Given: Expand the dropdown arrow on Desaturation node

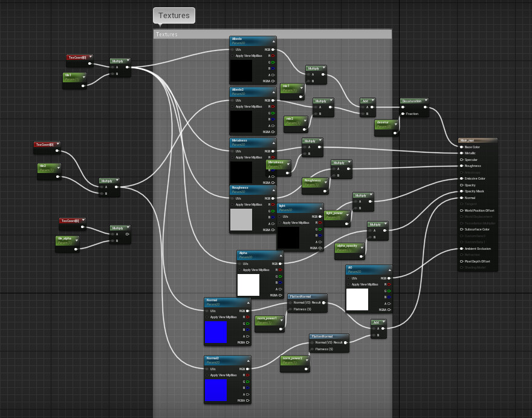Looking at the screenshot, I should (x=426, y=100).
